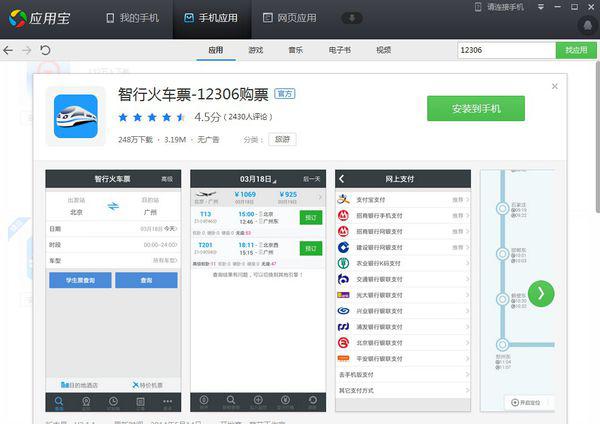Screen dimensions: 600x424
Task: Select the 视频 category
Action: 383,49
